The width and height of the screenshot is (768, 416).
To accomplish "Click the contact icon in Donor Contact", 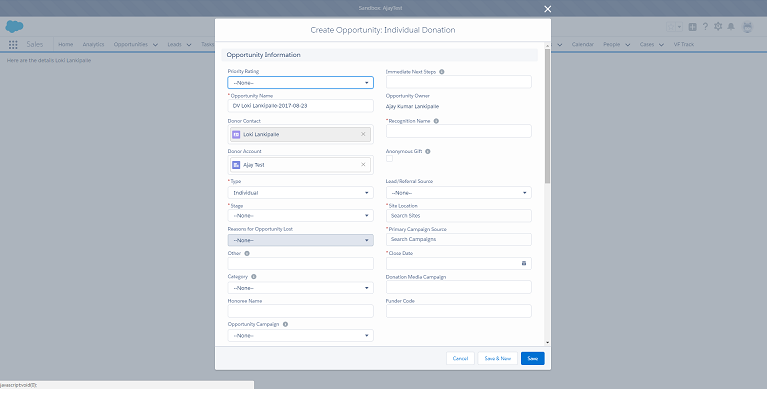I will pos(236,134).
